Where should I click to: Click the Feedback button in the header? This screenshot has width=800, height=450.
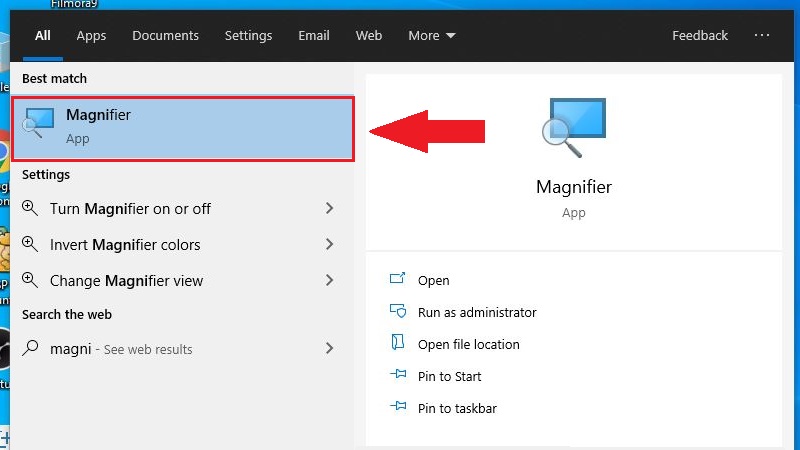point(699,35)
